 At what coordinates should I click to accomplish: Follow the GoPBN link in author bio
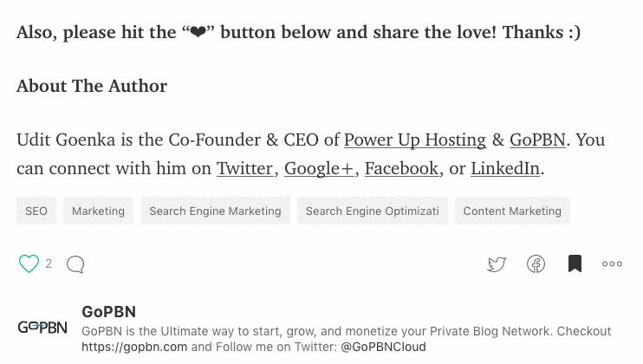pos(537,140)
